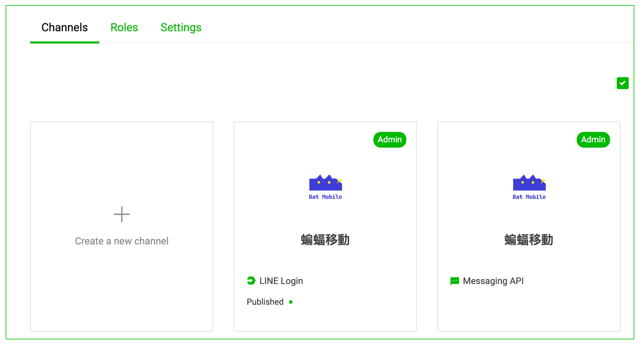Click Bat Mobile logo on LINE Login card
This screenshot has height=345, width=644.
coord(325,183)
